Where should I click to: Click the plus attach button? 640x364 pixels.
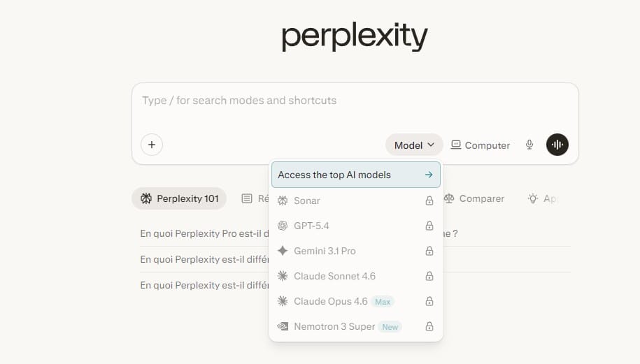[x=152, y=145]
